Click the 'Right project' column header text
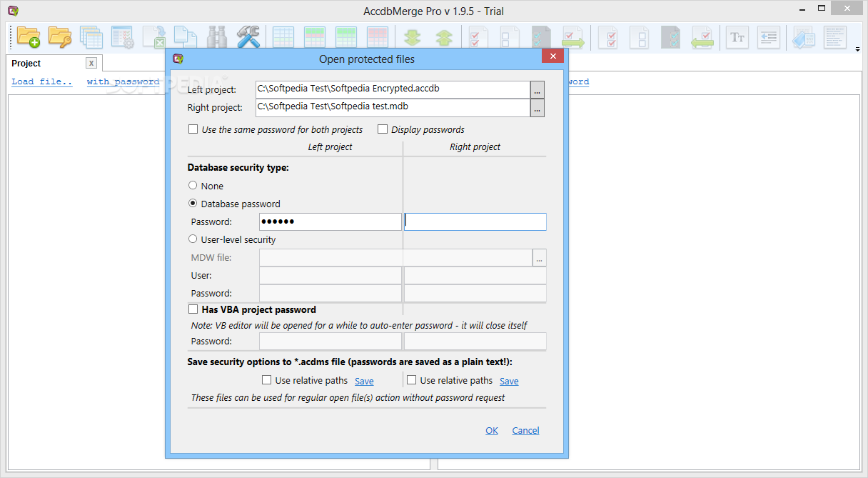The width and height of the screenshot is (868, 478). (475, 146)
